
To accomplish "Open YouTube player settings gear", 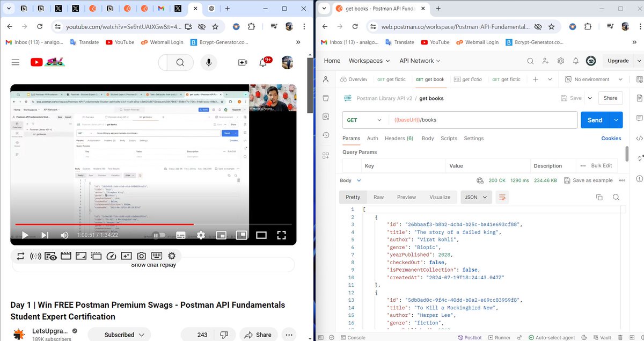I will (x=201, y=235).
